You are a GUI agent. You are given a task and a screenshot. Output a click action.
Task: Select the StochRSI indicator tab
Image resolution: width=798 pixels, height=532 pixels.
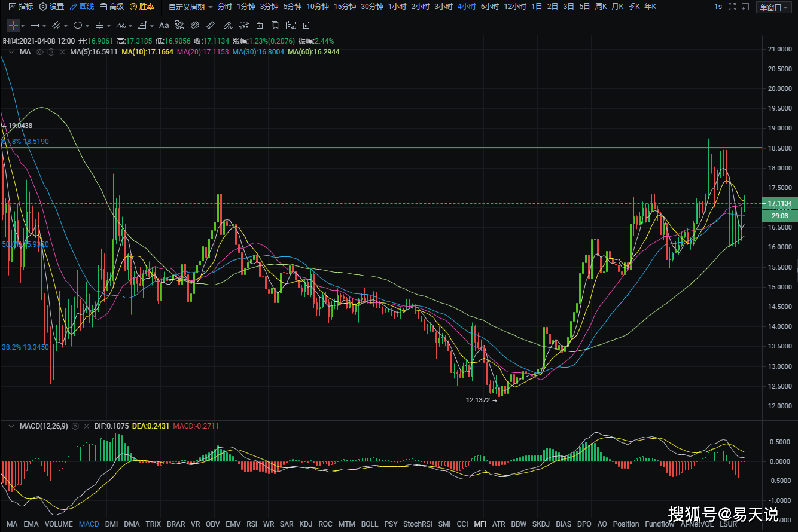click(418, 524)
